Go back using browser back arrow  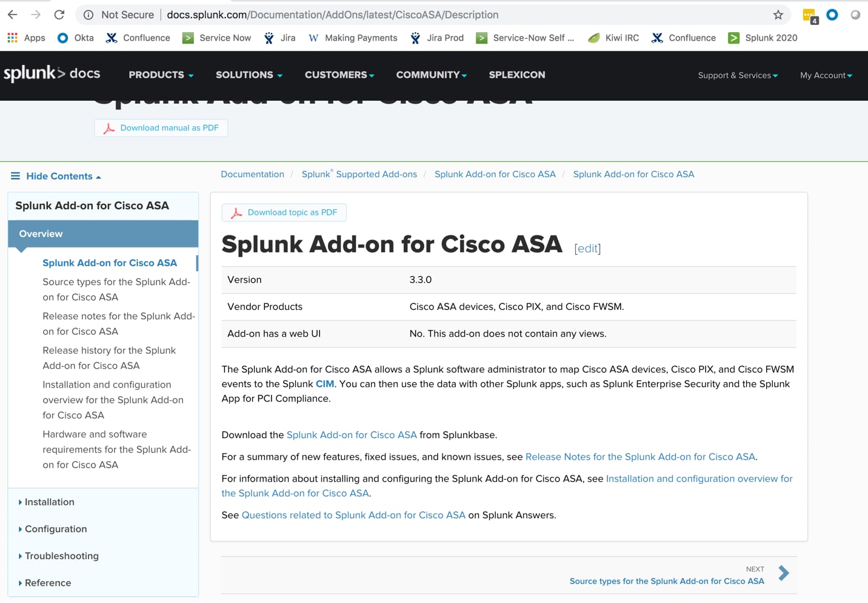click(x=13, y=15)
